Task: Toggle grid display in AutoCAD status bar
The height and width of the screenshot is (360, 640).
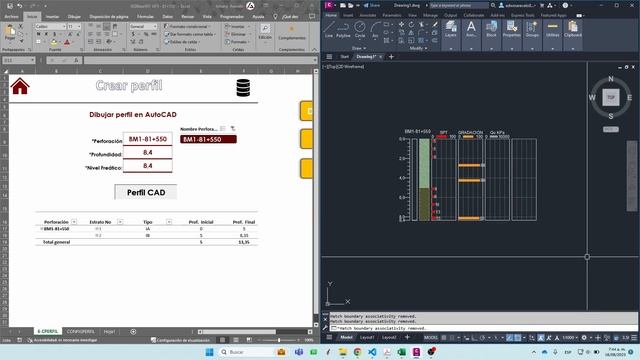Action: pyautogui.click(x=444, y=338)
